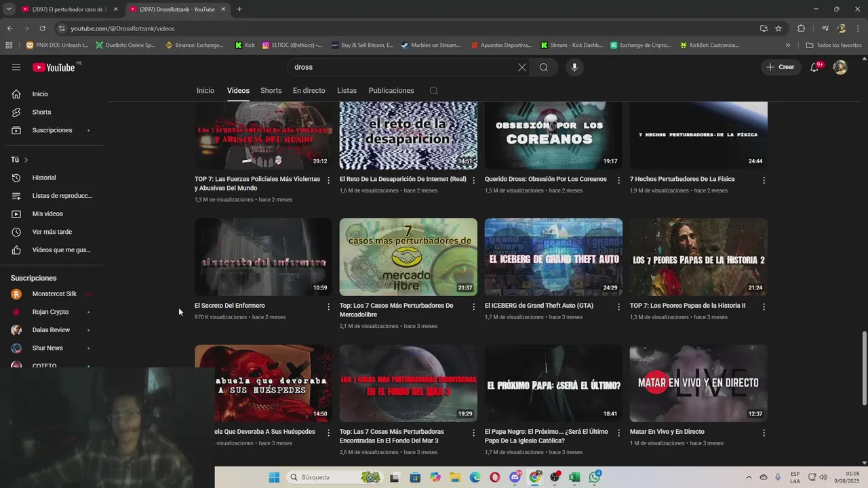The width and height of the screenshot is (868, 488).
Task: Open the El reto de la desaparición thumbnail
Action: 408,136
